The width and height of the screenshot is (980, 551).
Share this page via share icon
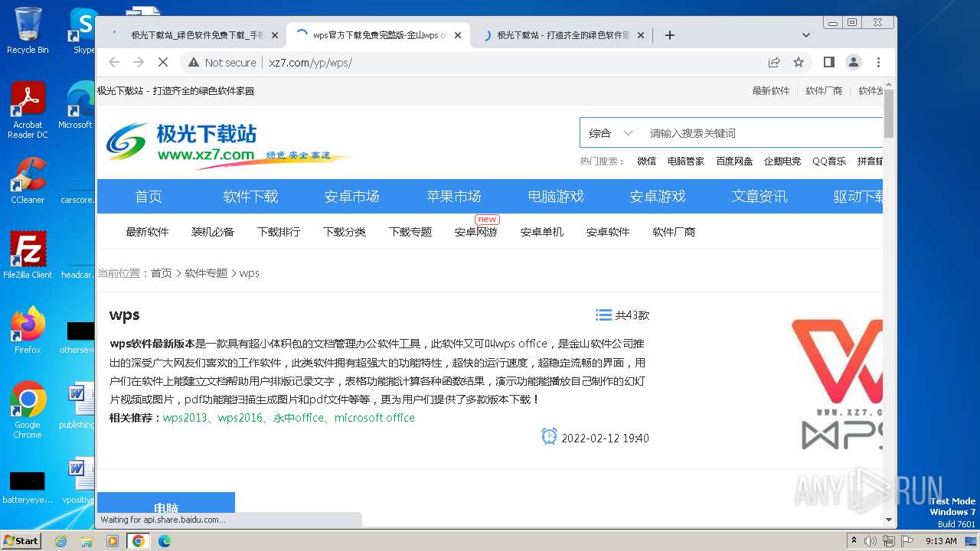[774, 62]
